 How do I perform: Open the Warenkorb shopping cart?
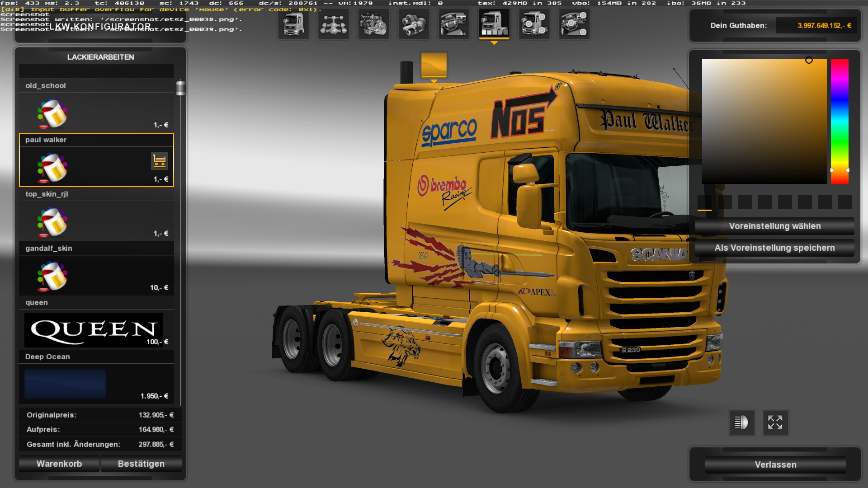click(x=59, y=464)
